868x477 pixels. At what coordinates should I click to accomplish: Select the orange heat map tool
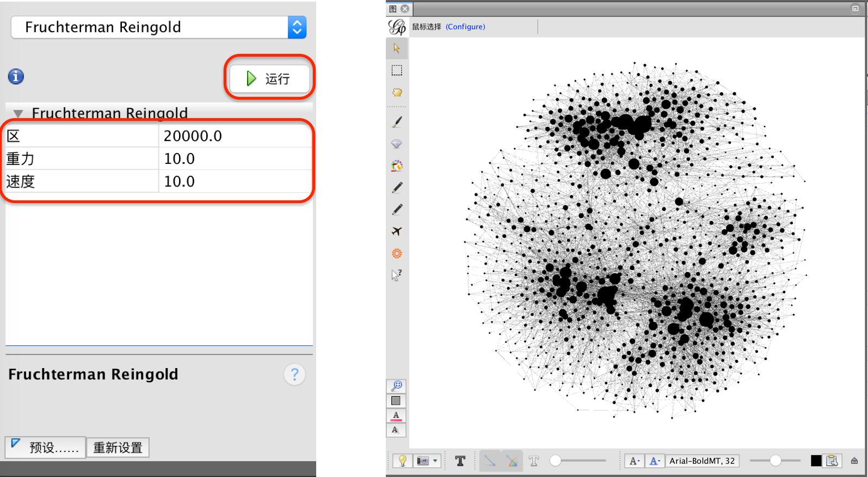click(397, 254)
